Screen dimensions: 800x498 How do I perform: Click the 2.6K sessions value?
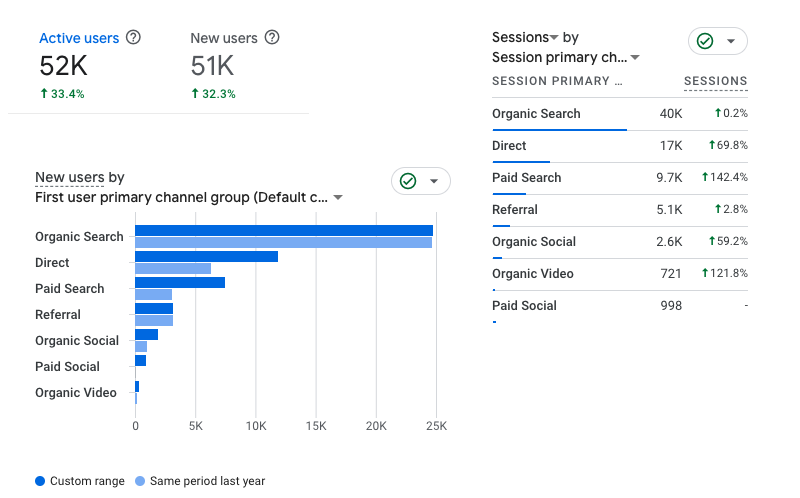click(x=669, y=242)
